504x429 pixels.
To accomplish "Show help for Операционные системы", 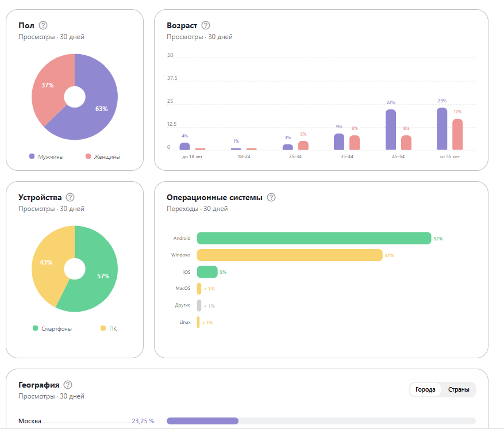I will coord(271,197).
